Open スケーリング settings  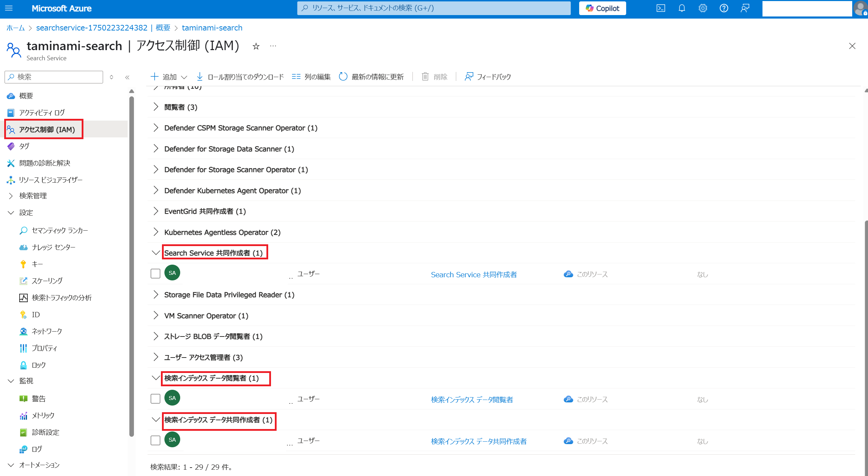coord(47,281)
